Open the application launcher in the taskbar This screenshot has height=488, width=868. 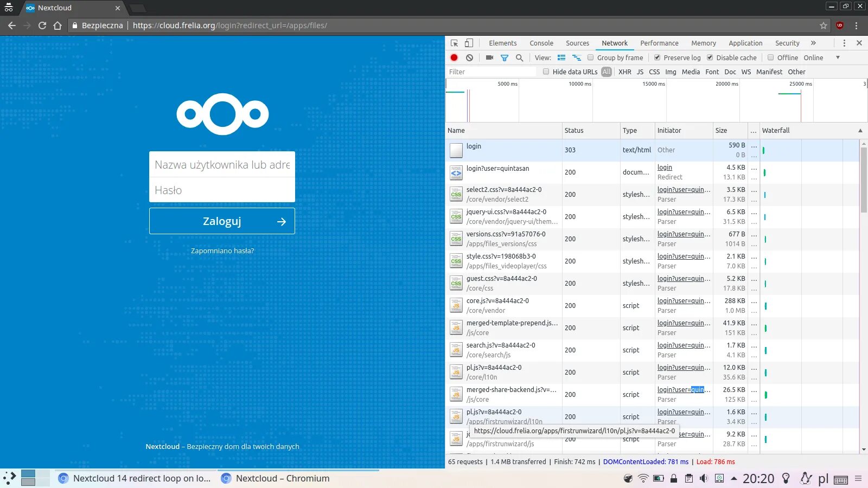pyautogui.click(x=10, y=478)
